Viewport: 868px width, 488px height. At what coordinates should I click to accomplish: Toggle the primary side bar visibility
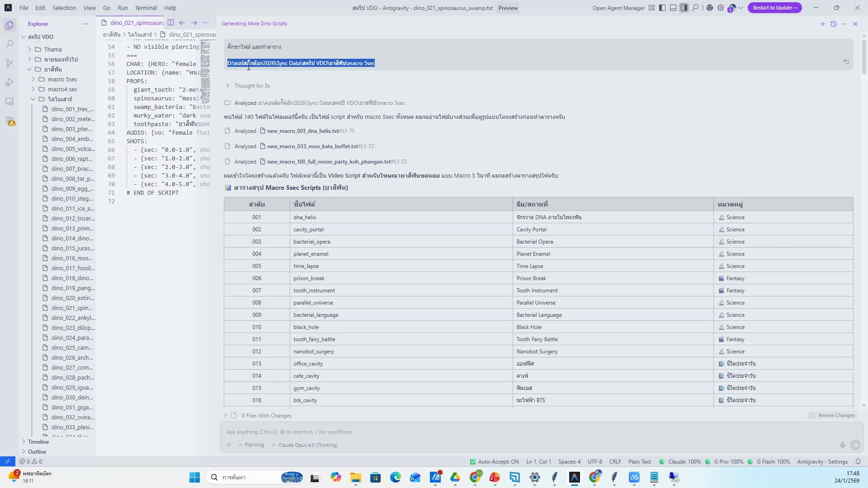point(662,8)
